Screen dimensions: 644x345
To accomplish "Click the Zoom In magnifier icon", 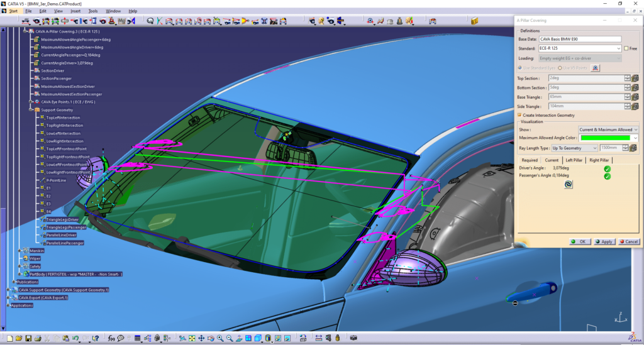I will [x=220, y=339].
